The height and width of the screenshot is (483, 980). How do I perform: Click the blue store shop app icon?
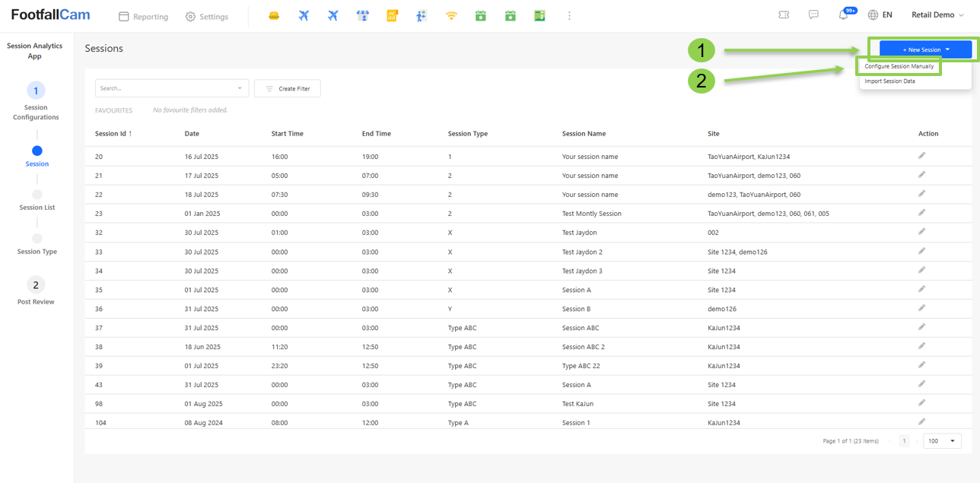pos(363,16)
